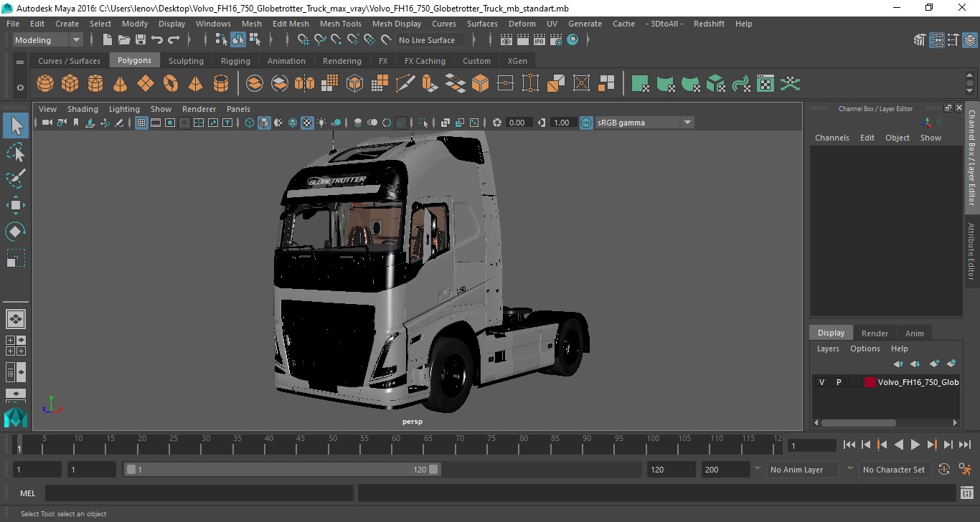980x522 pixels.
Task: Create a polygon cube from shelf
Action: 70,84
